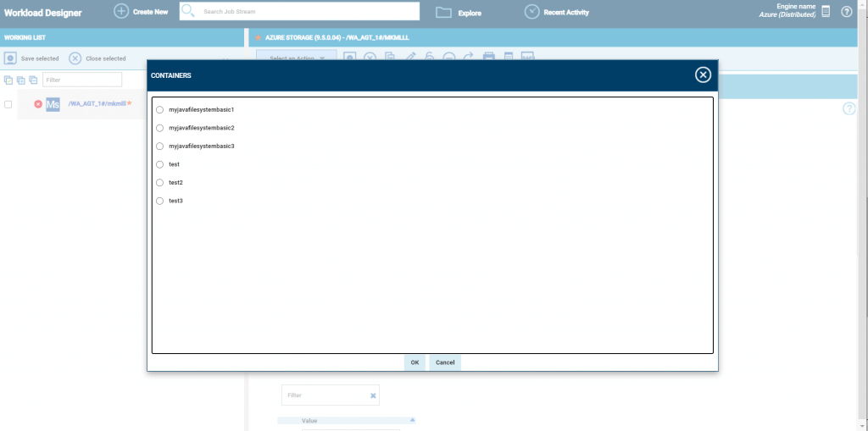The height and width of the screenshot is (431, 868).
Task: Clear the lower Filter with X icon
Action: [373, 395]
